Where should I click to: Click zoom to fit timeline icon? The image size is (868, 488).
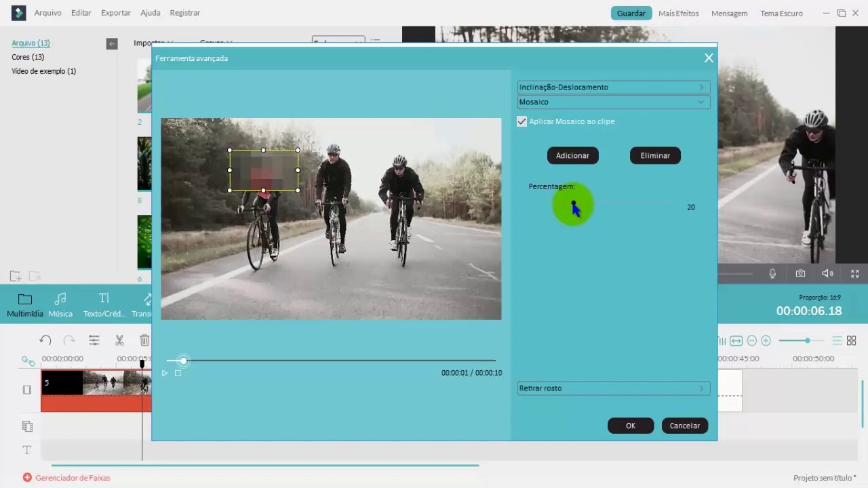(x=736, y=341)
